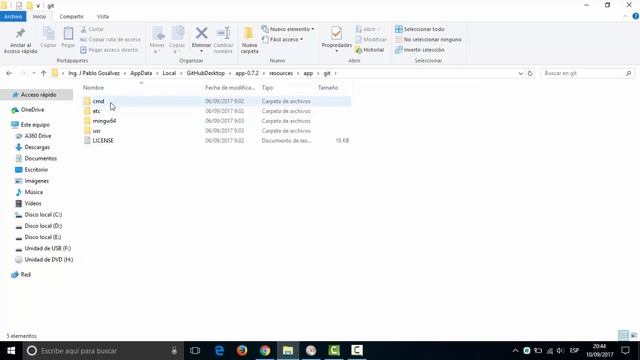Open Propiedades from the ribbon
The height and width of the screenshot is (360, 640).
[336, 40]
